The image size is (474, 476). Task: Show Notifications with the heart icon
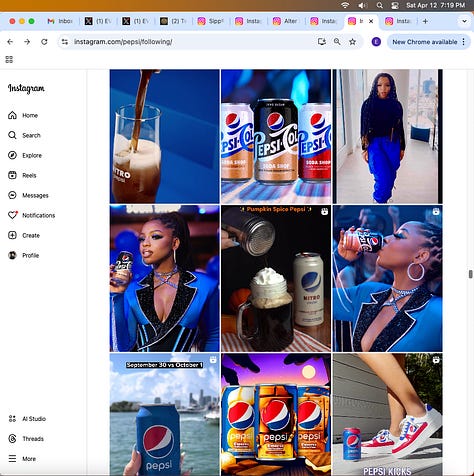click(31, 215)
